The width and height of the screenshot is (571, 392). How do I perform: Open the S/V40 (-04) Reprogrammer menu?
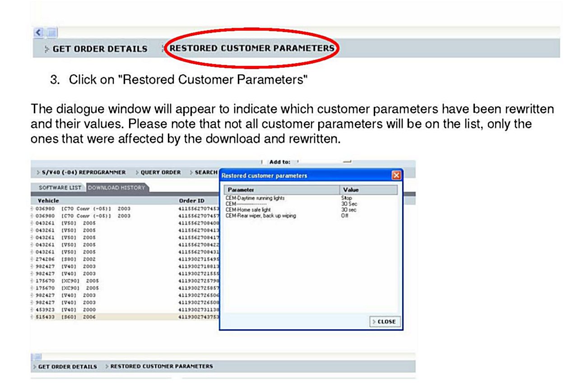(80, 172)
